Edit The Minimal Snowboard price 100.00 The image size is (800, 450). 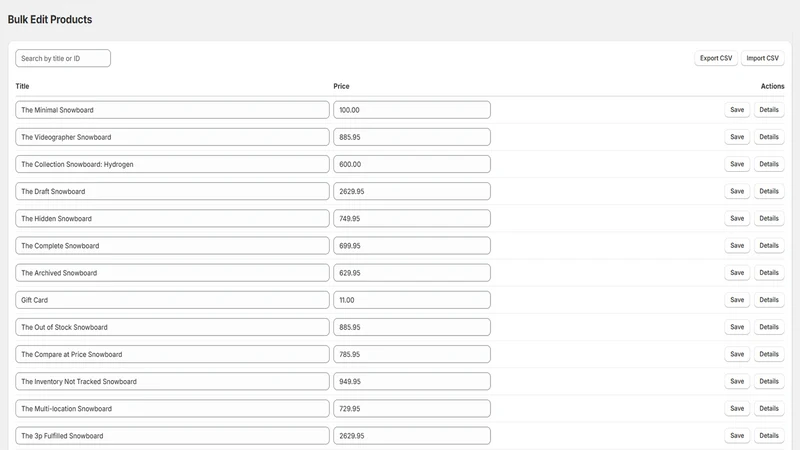click(x=412, y=110)
